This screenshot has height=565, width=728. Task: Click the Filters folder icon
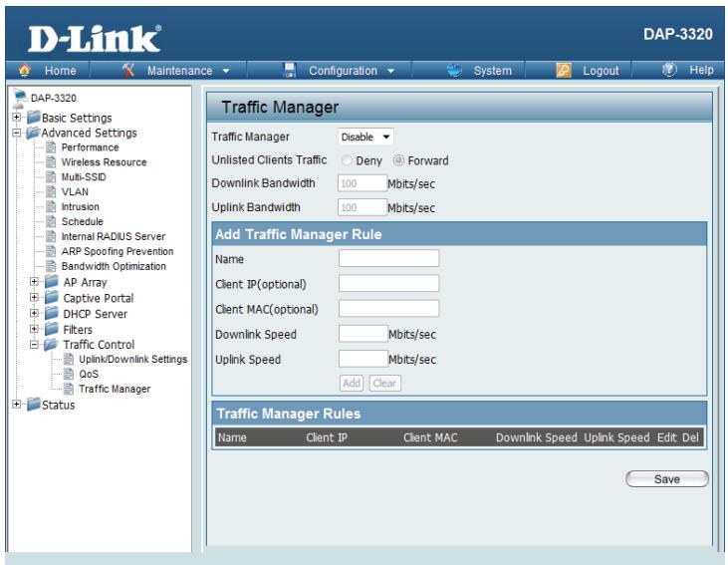52,329
